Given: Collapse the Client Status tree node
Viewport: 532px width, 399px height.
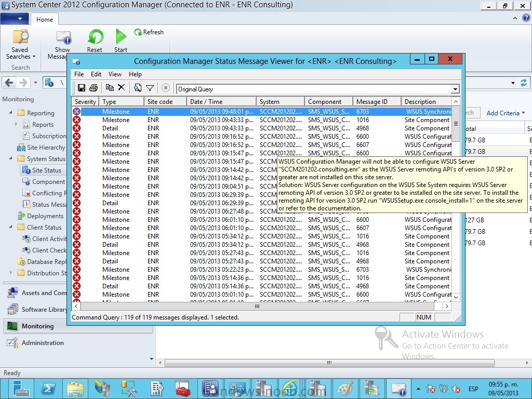Looking at the screenshot, I should [x=10, y=227].
